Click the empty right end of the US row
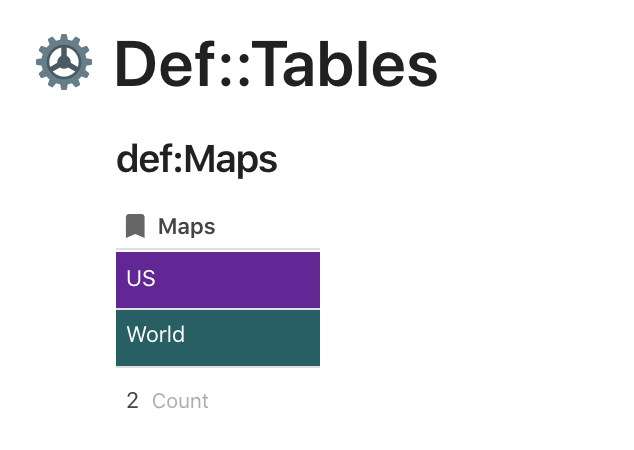The width and height of the screenshot is (634, 450). coord(298,279)
